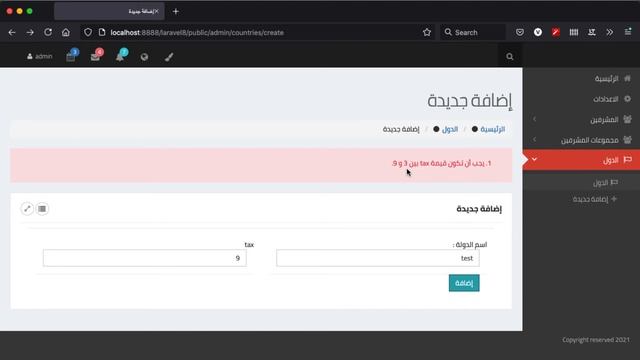Go forward with the browser forward arrow
Viewport: 640px width, 360px height.
(x=30, y=32)
